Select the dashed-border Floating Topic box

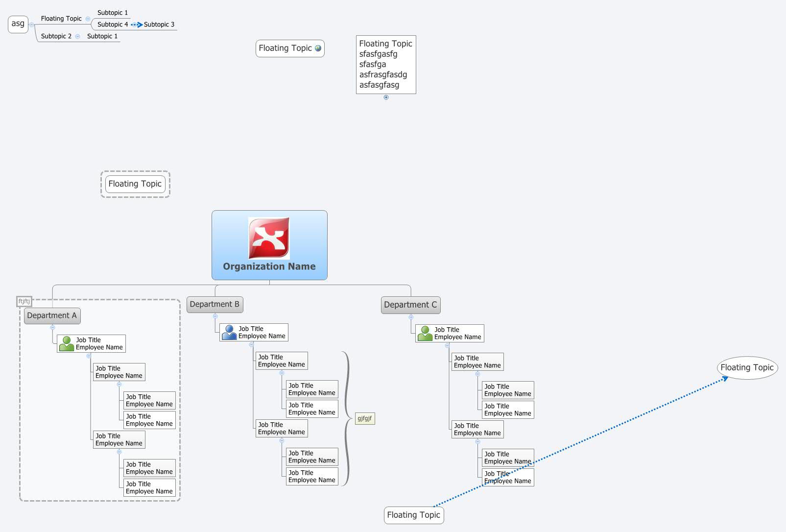tap(135, 184)
